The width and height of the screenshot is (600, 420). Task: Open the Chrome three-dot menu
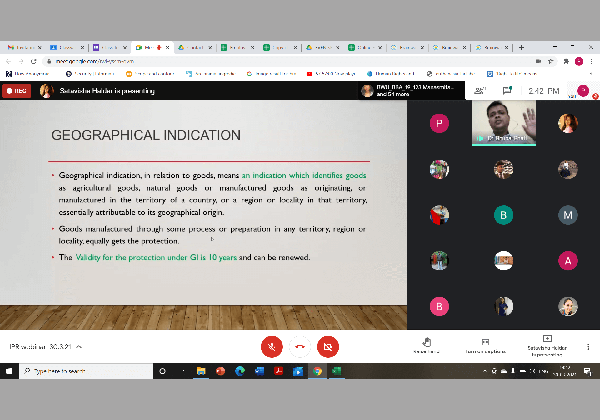tap(592, 61)
